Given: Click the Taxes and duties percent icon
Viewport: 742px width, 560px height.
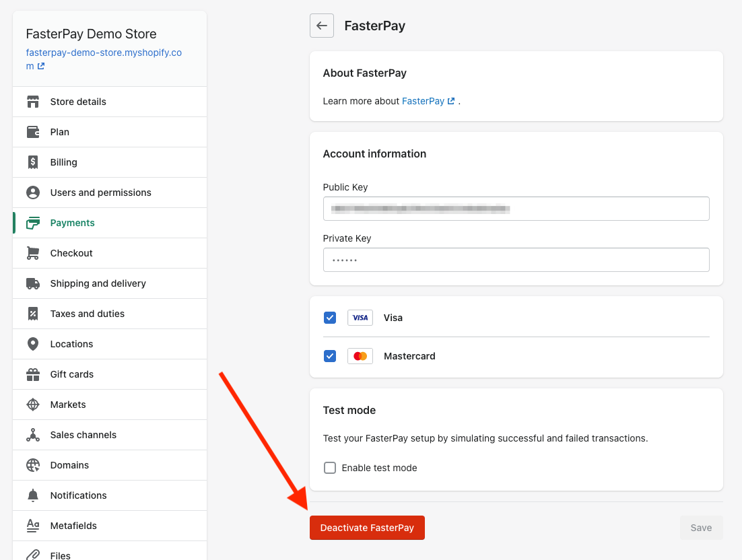Looking at the screenshot, I should tap(32, 314).
